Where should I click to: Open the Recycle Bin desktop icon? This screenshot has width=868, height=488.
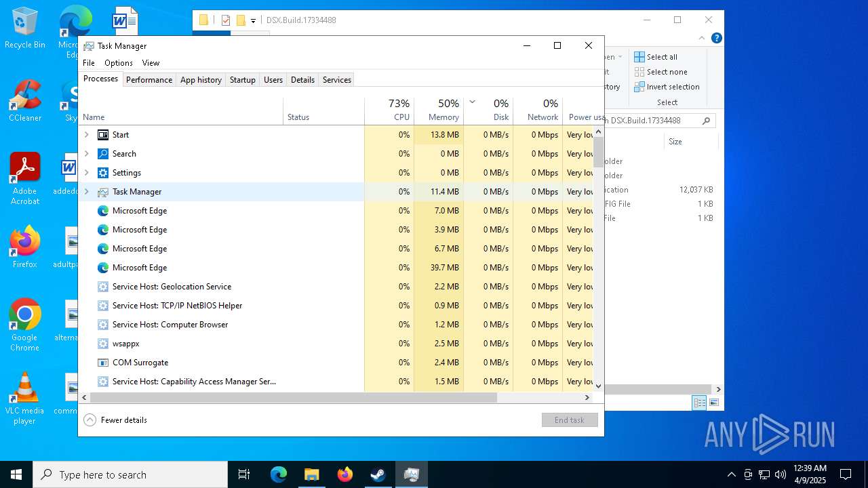[x=24, y=28]
